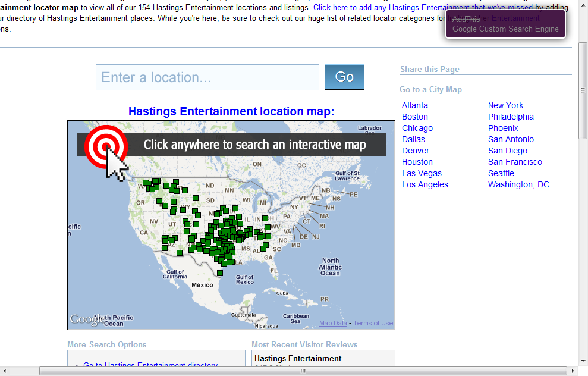The height and width of the screenshot is (376, 588).
Task: Click the Google Custom Search Engine popup text
Action: [x=505, y=29]
